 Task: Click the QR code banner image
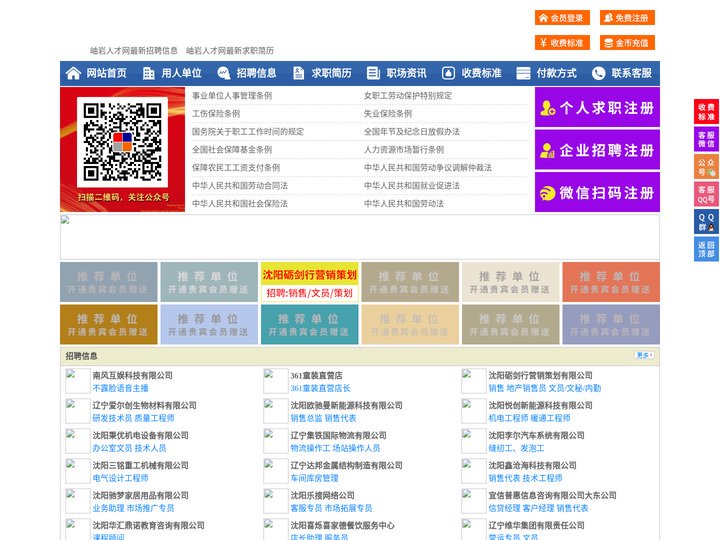[123, 149]
